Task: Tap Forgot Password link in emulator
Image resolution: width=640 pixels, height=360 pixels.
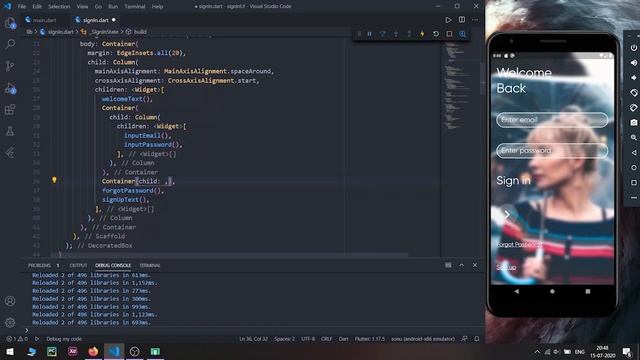Action: pos(519,244)
